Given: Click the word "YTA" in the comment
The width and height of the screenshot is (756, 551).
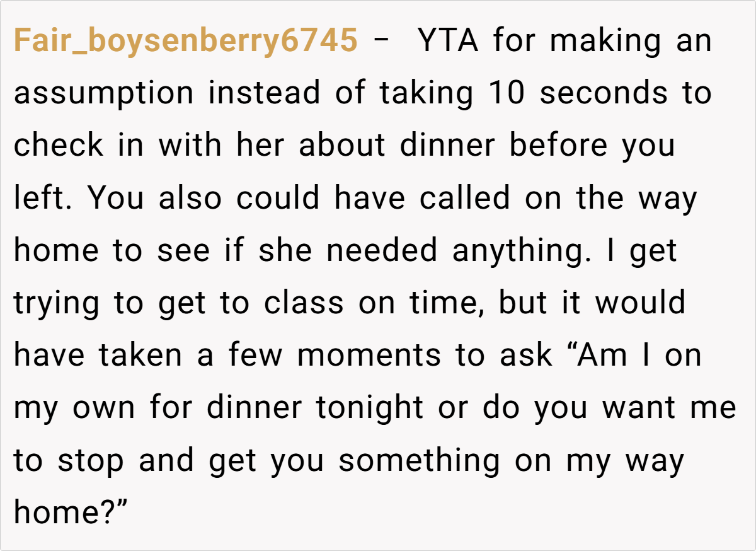Looking at the screenshot, I should coord(449,42).
